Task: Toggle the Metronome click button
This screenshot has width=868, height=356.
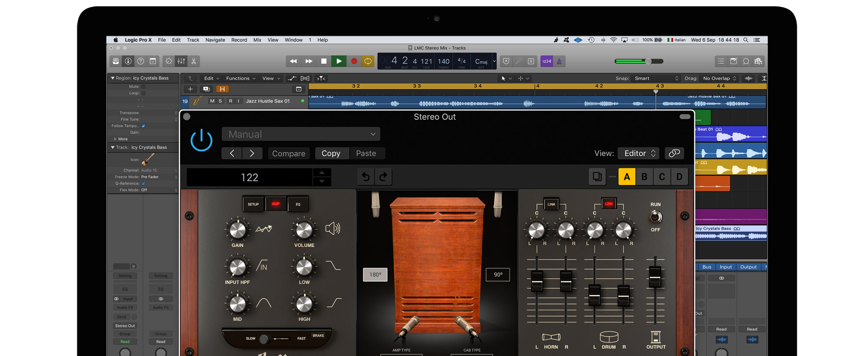Action: pyautogui.click(x=559, y=61)
